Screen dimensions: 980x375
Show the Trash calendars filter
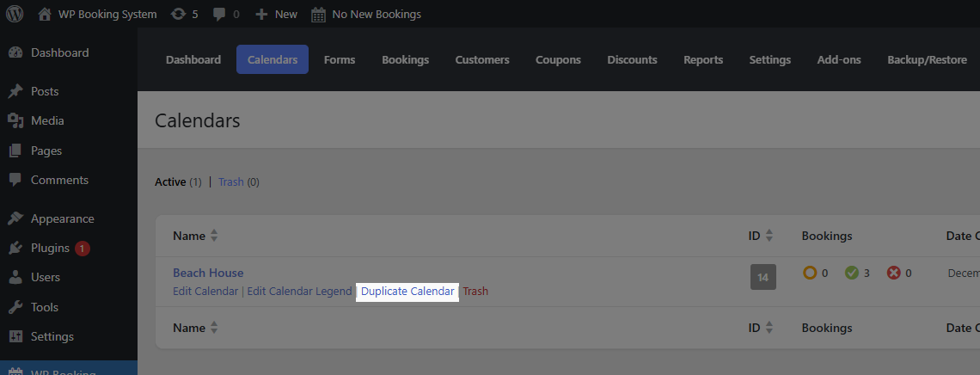pyautogui.click(x=231, y=181)
